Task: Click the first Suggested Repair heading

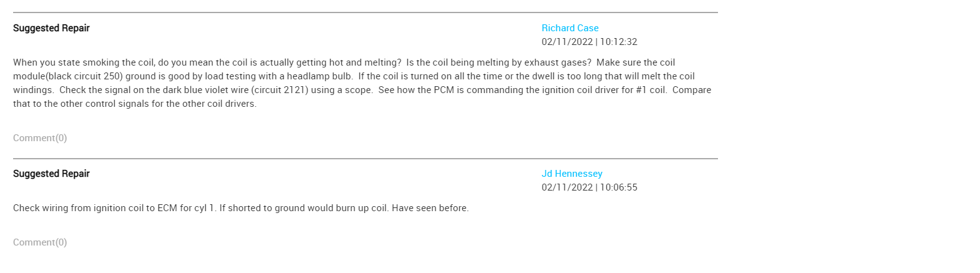Action: (x=51, y=28)
